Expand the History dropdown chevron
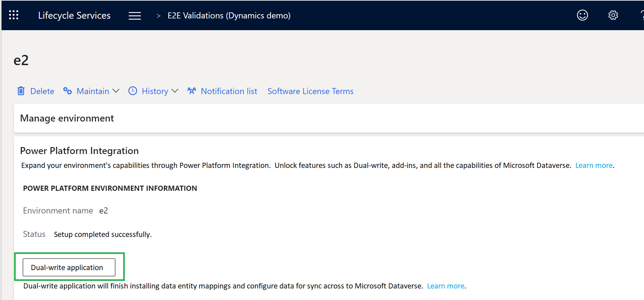The image size is (644, 300). pos(175,91)
